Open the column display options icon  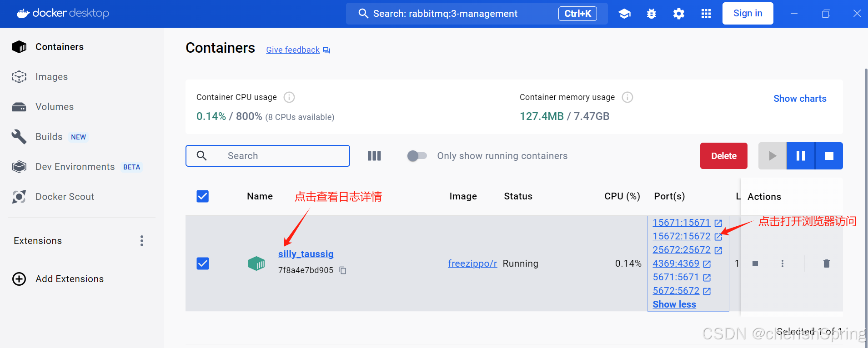374,156
